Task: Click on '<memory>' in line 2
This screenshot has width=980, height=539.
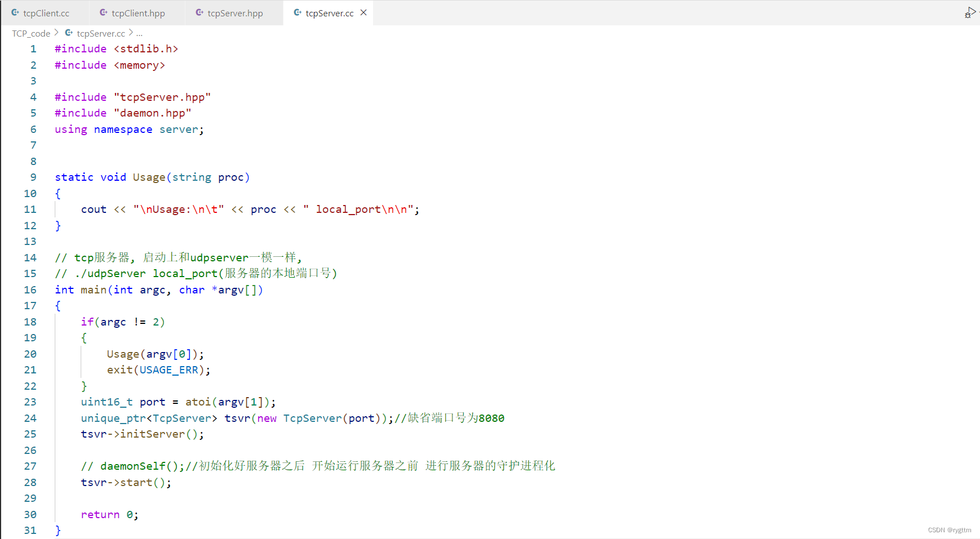Action: tap(139, 65)
